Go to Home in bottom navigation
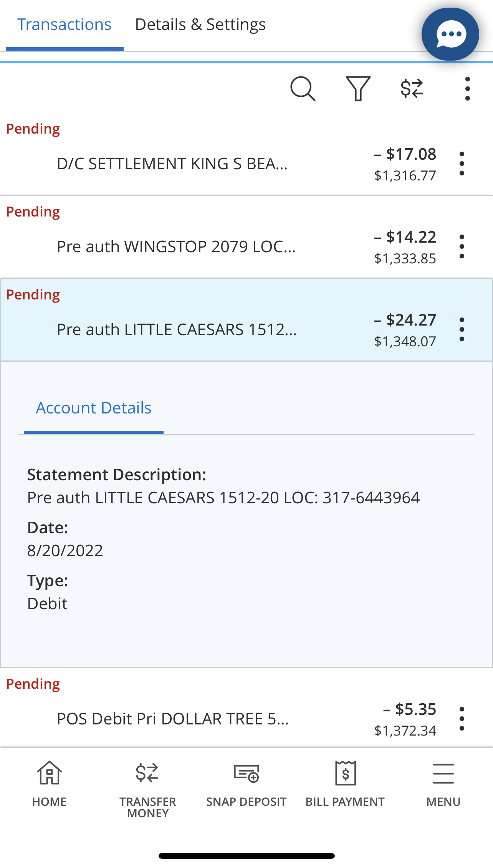 49,784
